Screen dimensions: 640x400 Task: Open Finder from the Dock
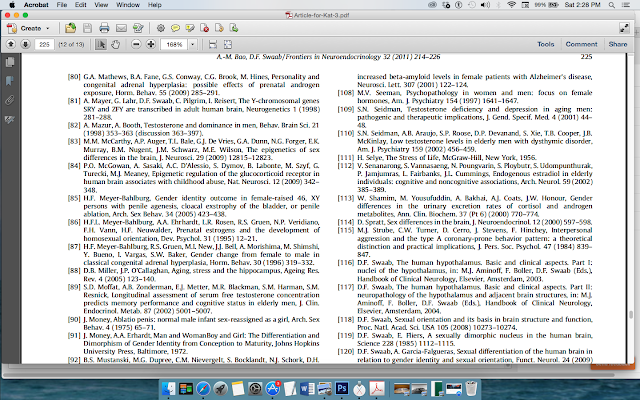pyautogui.click(x=168, y=389)
